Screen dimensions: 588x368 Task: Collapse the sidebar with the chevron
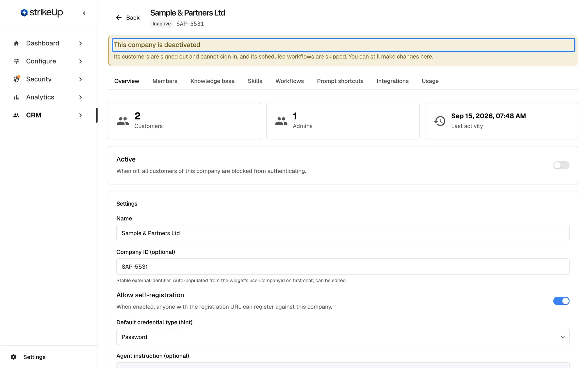84,13
